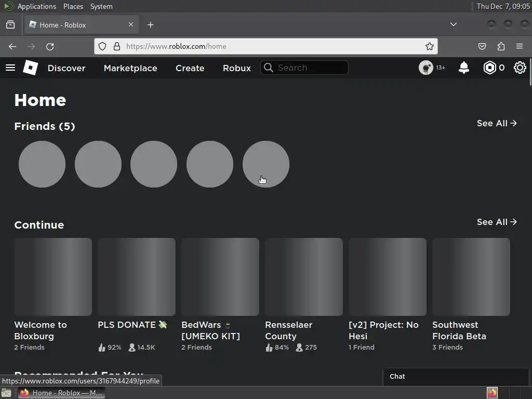
Task: Open Rensselaer County game thumbnail
Action: pos(303,277)
